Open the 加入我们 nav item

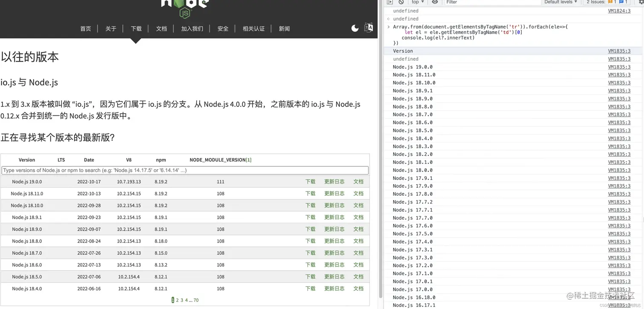(x=192, y=29)
